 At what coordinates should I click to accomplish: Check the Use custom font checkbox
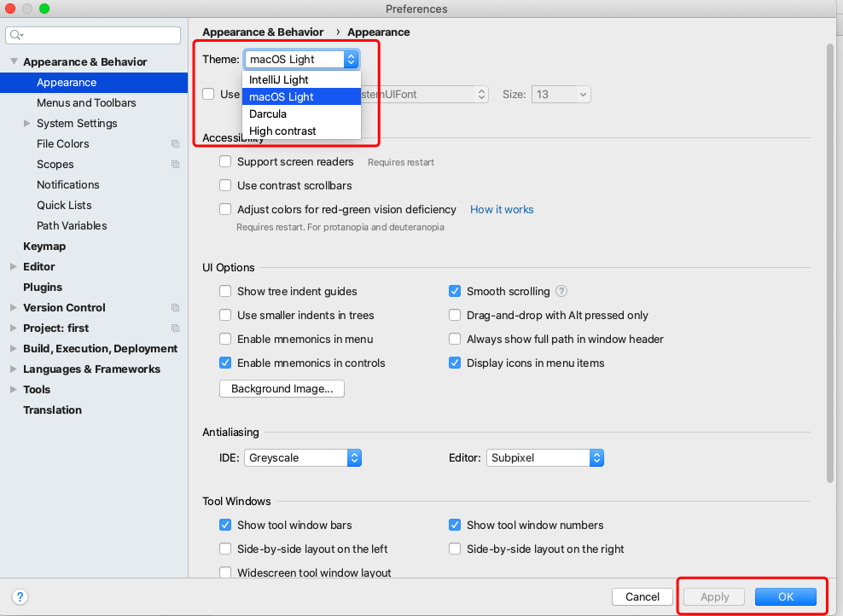tap(208, 94)
